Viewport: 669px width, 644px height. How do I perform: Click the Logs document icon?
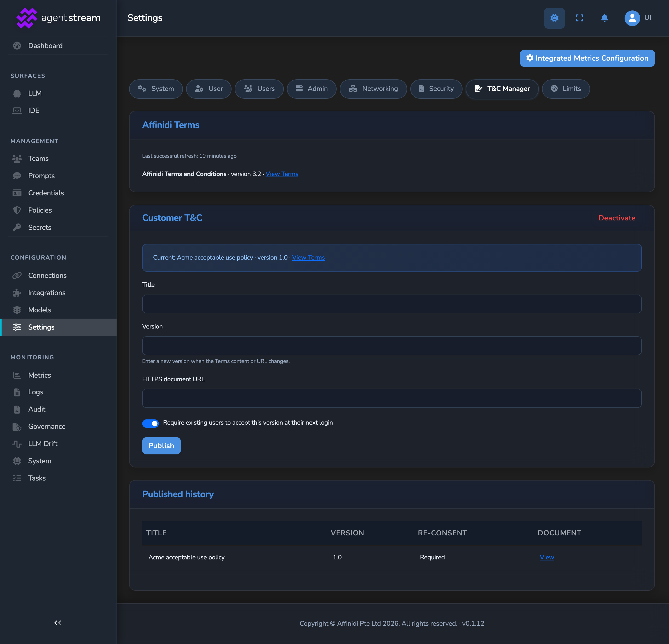17,392
